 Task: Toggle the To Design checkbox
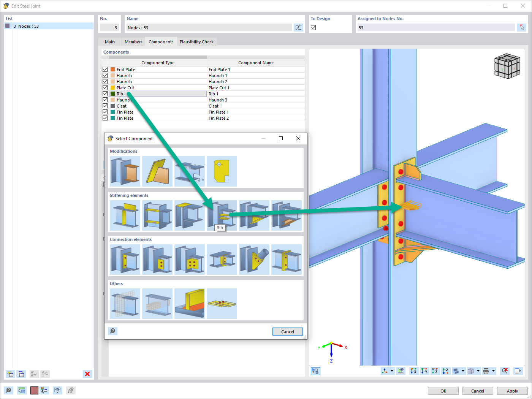pos(313,27)
